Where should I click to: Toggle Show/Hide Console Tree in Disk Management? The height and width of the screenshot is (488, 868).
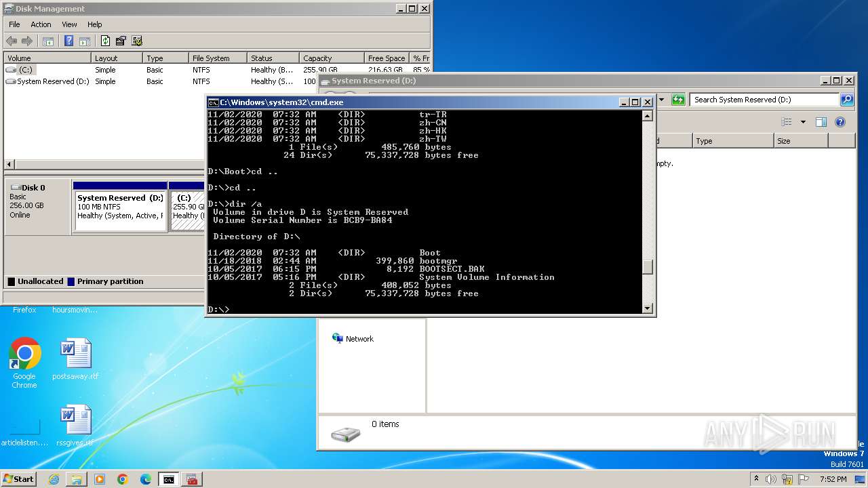coord(48,41)
